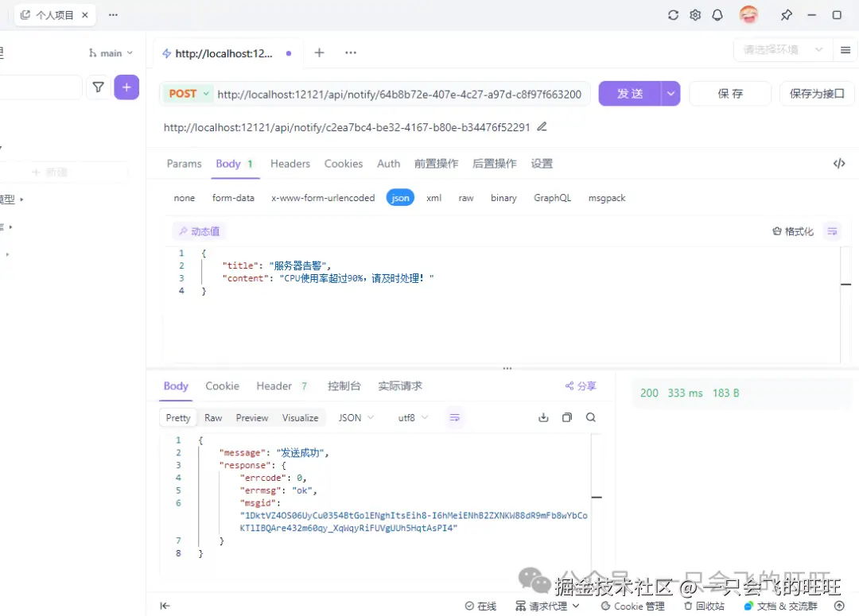Screen dimensions: 859x616
Task: Copy the response body
Action: [567, 418]
